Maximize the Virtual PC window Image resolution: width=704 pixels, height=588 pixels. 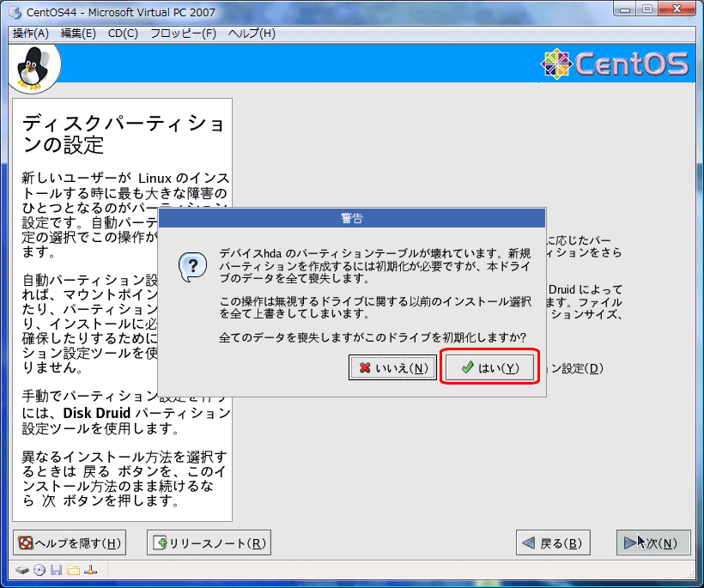[x=647, y=9]
